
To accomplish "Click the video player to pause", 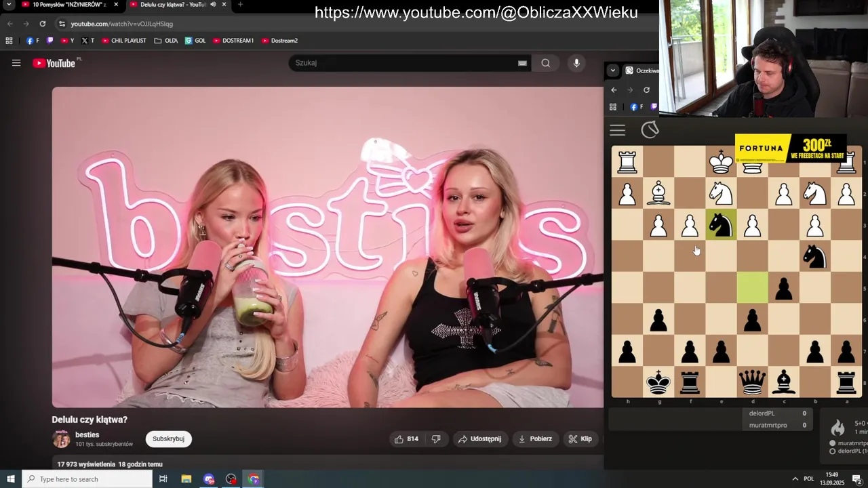I will (328, 247).
